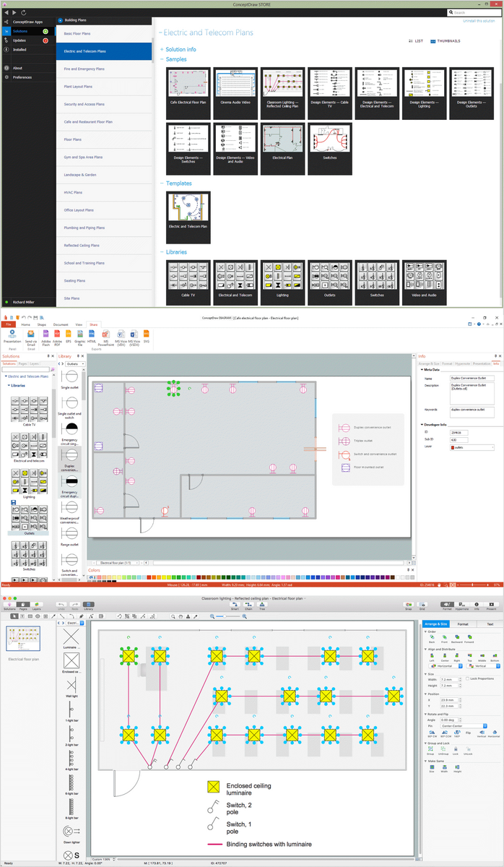Click the refresh icon in ConceptDraw STORE
Screen dimensions: 504x867
[23, 13]
